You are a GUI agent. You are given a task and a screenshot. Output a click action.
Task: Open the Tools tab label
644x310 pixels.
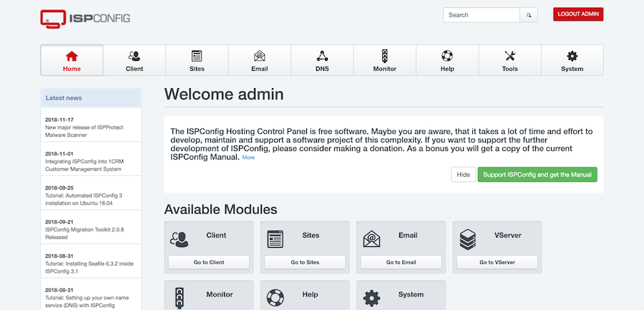coord(509,69)
